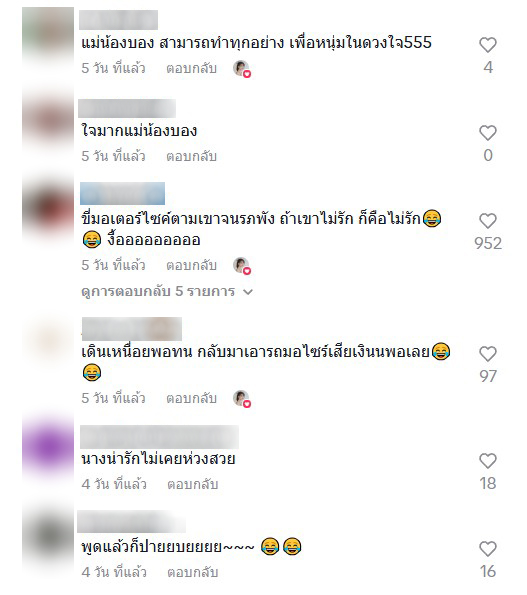Open creator-liked badge on 97-likes comment
Viewport: 527px width, 595px height.
point(242,399)
